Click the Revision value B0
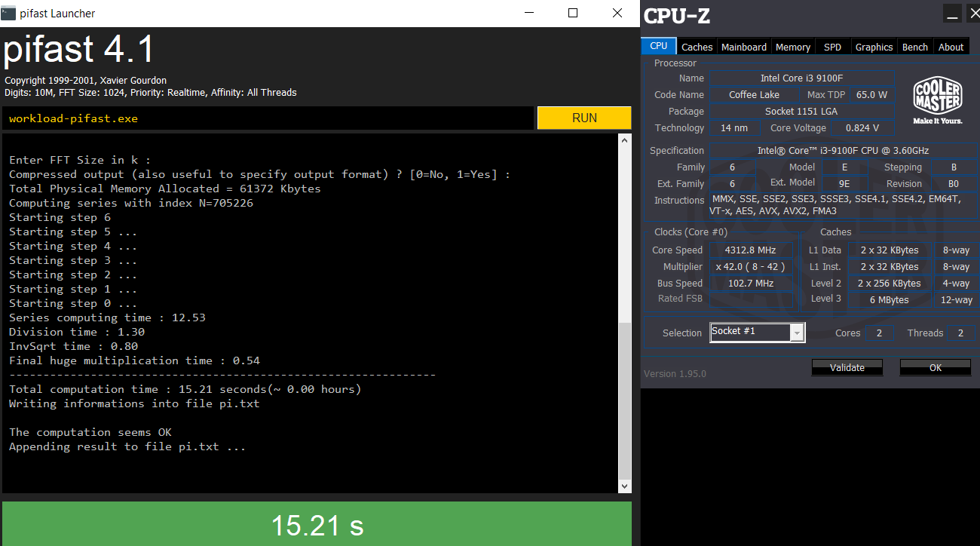 click(x=954, y=184)
